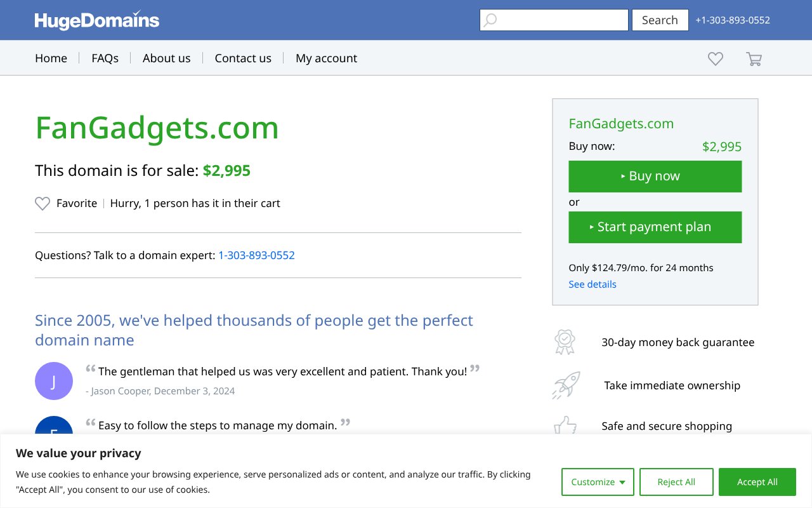The height and width of the screenshot is (508, 812).
Task: Start the payment plan
Action: (655, 227)
